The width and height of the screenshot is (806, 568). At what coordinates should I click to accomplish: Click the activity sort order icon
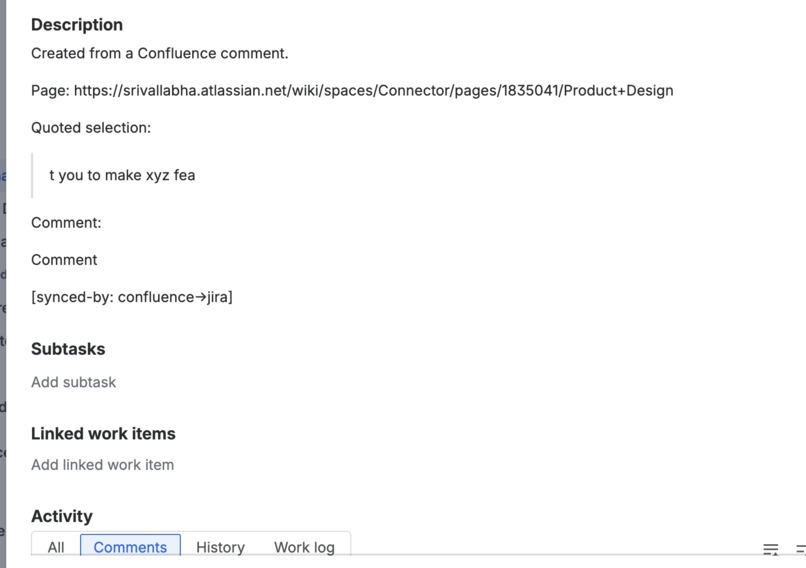click(x=771, y=549)
